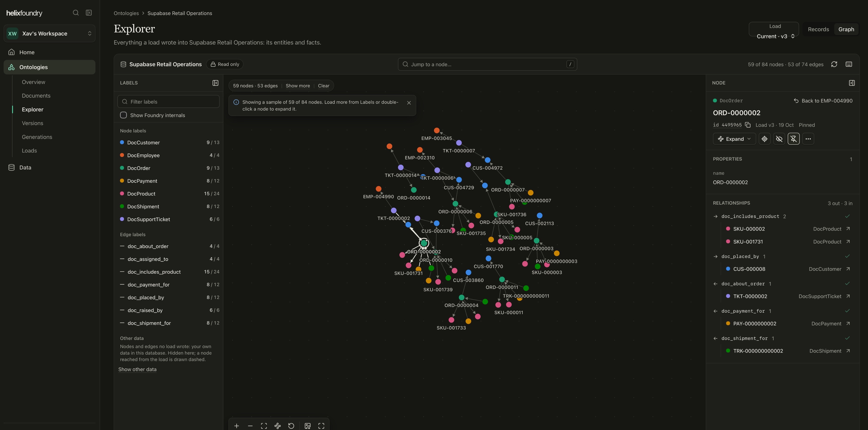Select DocEmployee orange label swatch
Image resolution: width=868 pixels, height=430 pixels.
click(122, 155)
